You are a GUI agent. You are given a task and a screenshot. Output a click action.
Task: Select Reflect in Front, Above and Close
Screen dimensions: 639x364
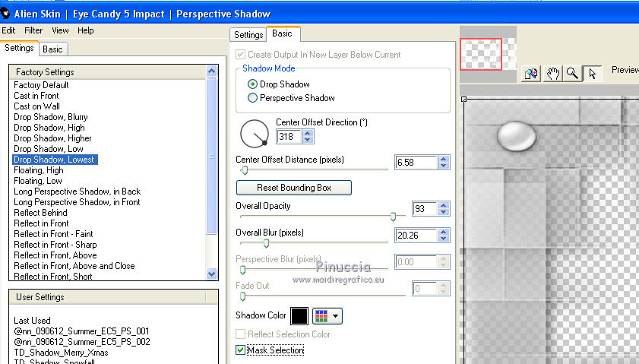pos(74,266)
